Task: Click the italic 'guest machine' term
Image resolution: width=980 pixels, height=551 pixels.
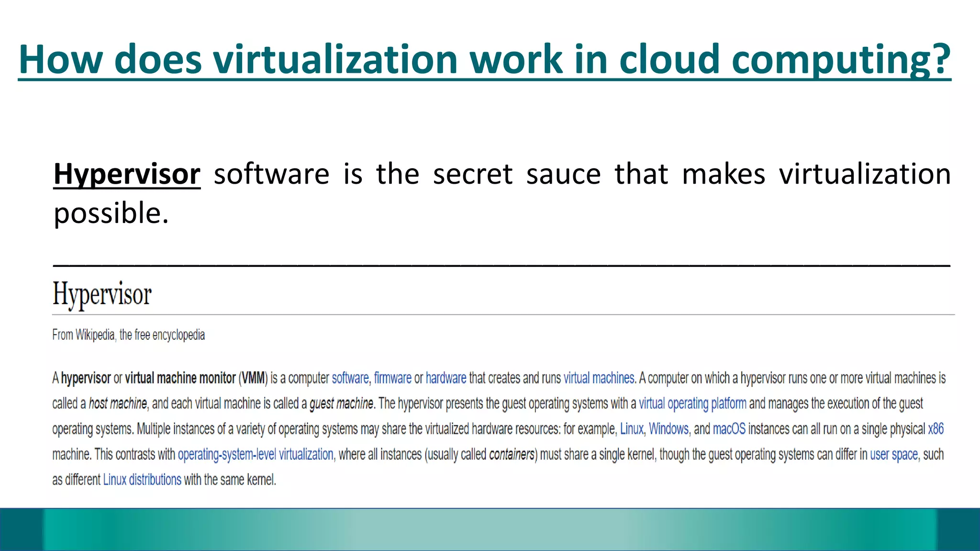Action: (341, 403)
